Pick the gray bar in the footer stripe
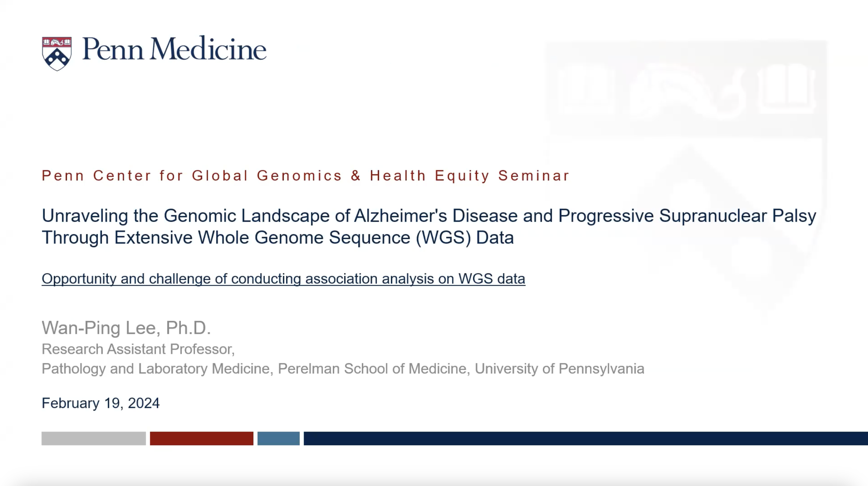 [94, 439]
